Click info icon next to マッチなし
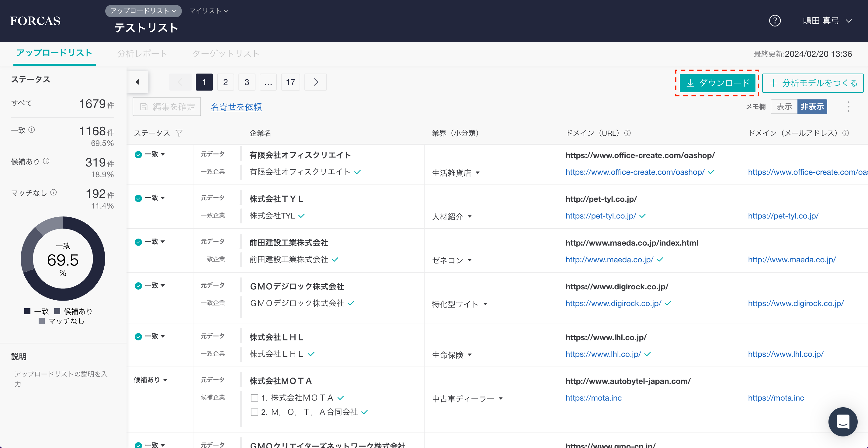The image size is (868, 448). click(x=54, y=192)
